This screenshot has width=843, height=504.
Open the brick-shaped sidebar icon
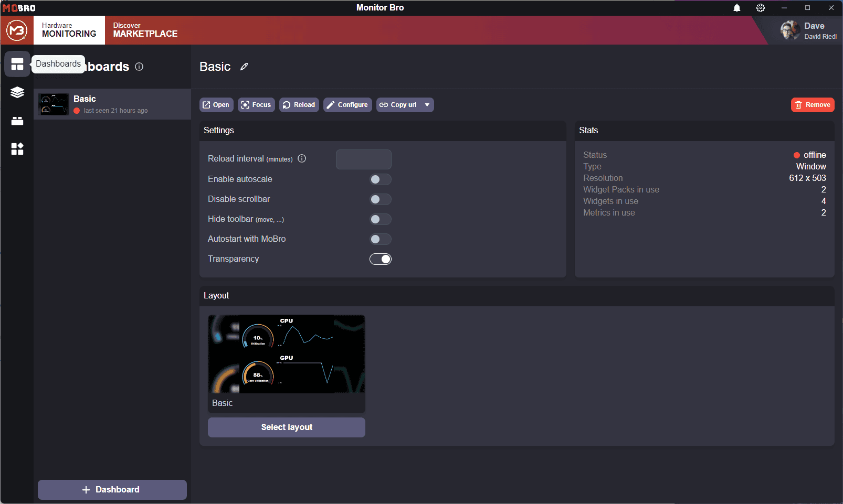pos(17,121)
